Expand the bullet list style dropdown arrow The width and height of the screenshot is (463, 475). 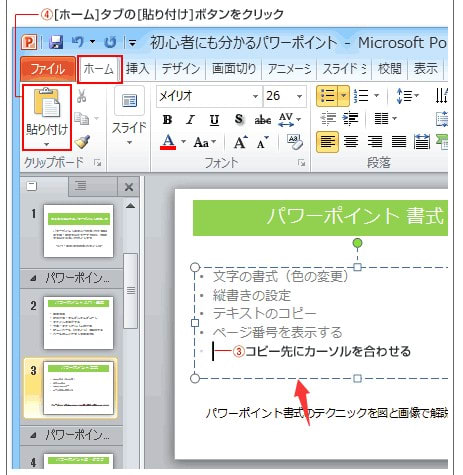click(x=343, y=96)
